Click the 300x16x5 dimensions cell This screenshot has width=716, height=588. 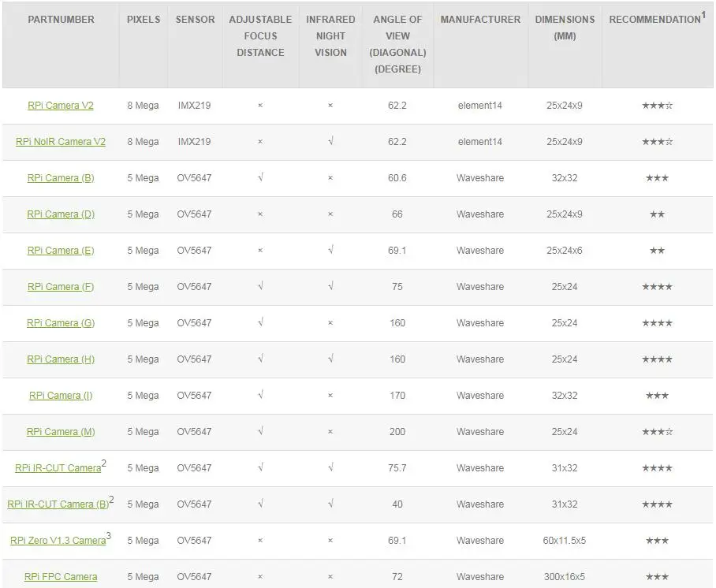click(x=565, y=577)
